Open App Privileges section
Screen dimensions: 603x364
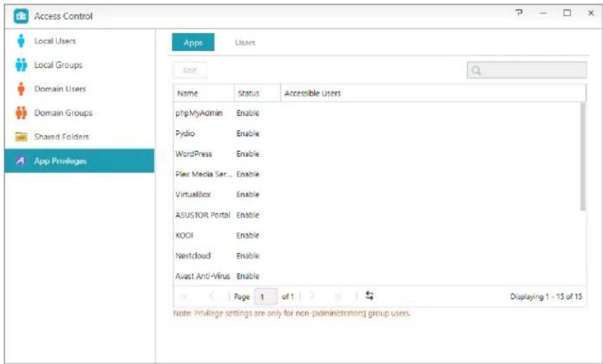pos(79,161)
